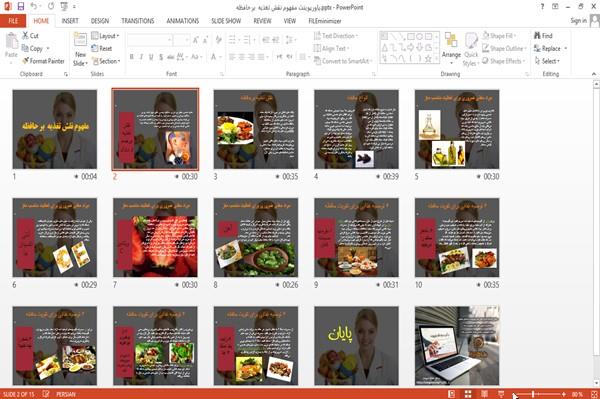Click the Arrange icon in Drawing group
Screen dimensions: 600x399
click(451, 41)
